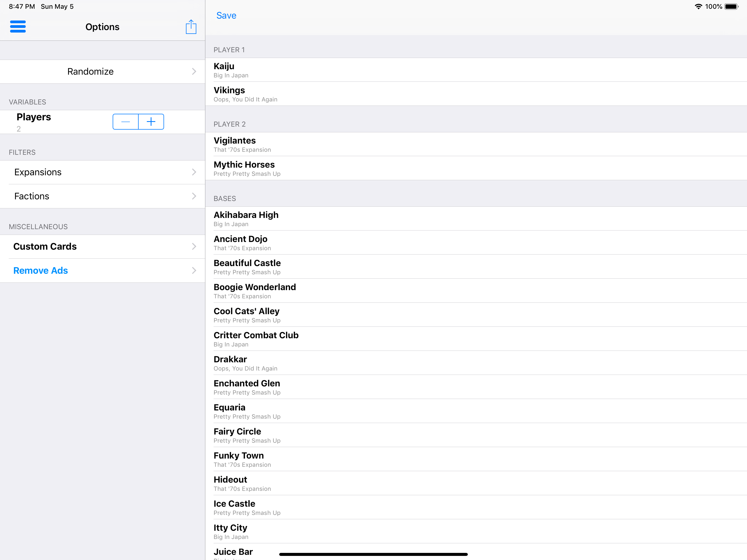Tap the PLAYER 1 section header
The image size is (747, 560).
click(x=229, y=50)
